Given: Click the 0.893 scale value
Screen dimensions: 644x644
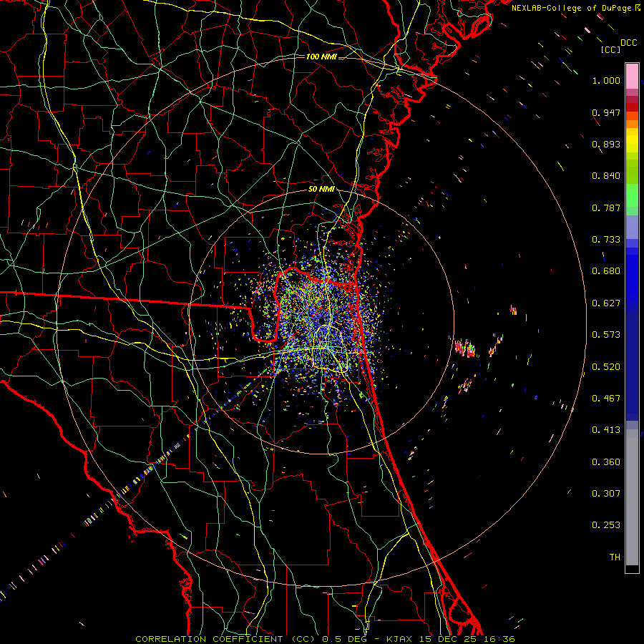Looking at the screenshot, I should tap(606, 144).
